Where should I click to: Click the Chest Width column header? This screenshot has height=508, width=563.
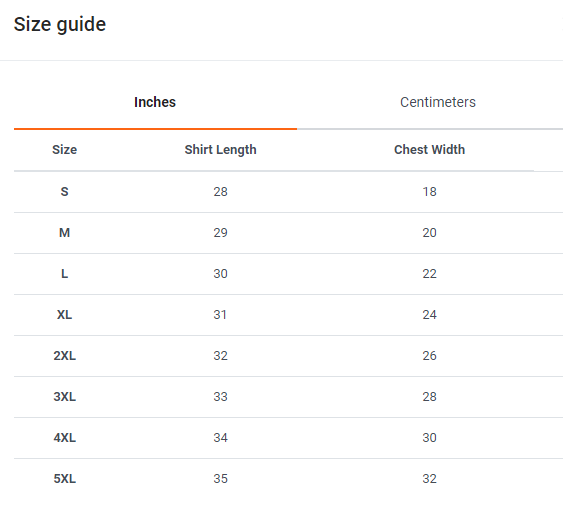(x=429, y=150)
